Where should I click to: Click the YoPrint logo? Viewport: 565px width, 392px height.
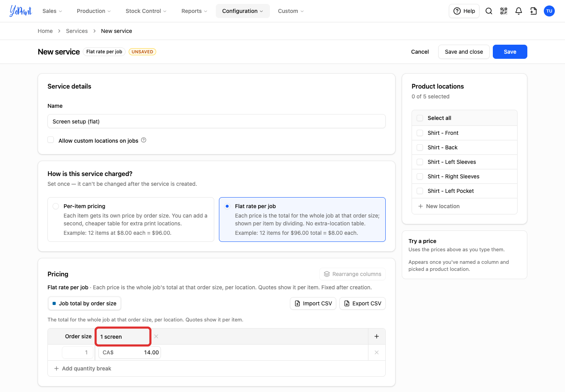coord(21,11)
